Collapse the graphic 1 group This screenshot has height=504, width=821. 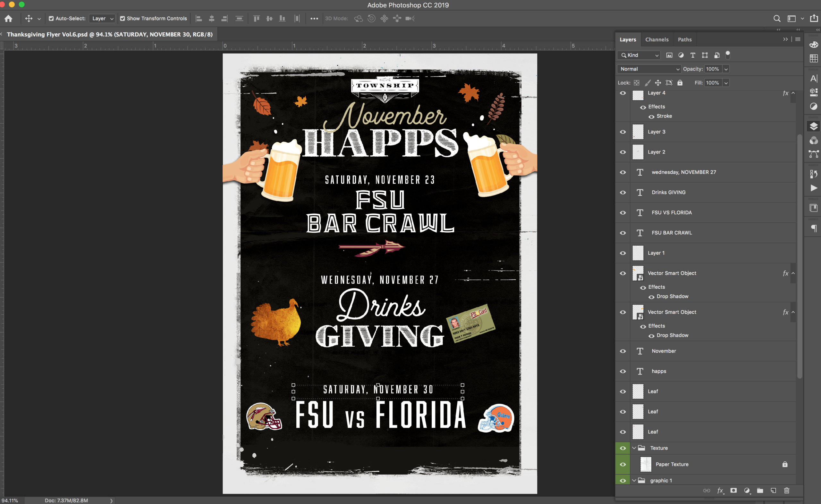(634, 481)
